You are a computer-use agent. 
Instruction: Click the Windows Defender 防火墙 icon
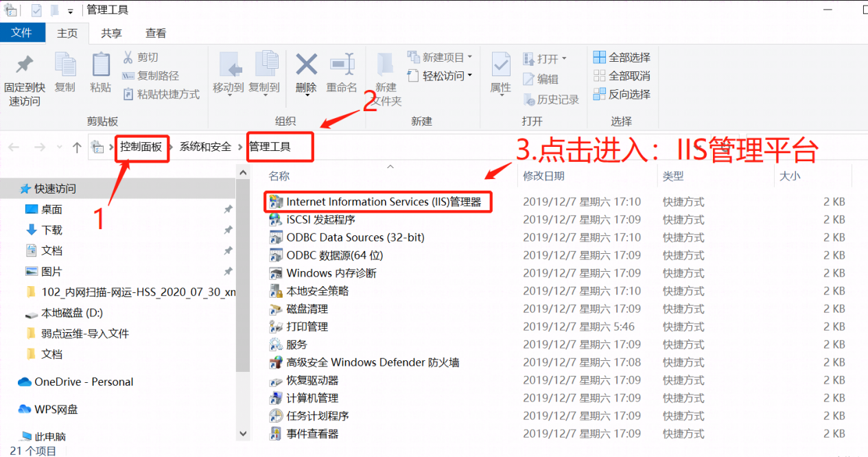tap(276, 362)
